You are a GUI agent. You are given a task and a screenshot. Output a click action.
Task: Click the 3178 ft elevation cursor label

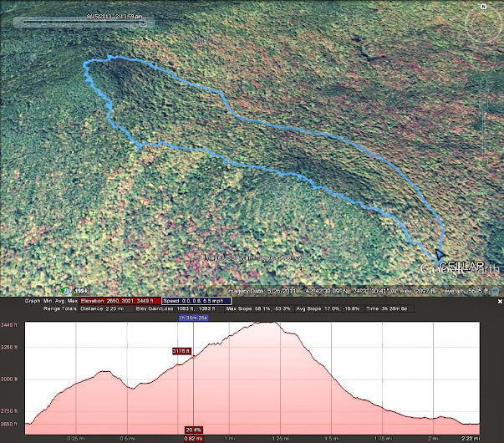click(x=181, y=351)
